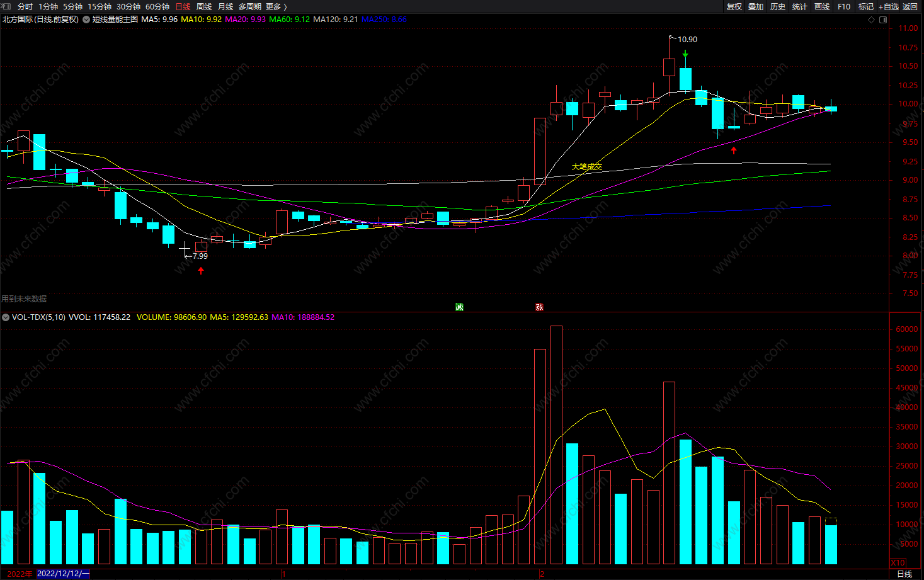
Task: Click the panel toggle icon at top-left corner
Action: [7, 6]
